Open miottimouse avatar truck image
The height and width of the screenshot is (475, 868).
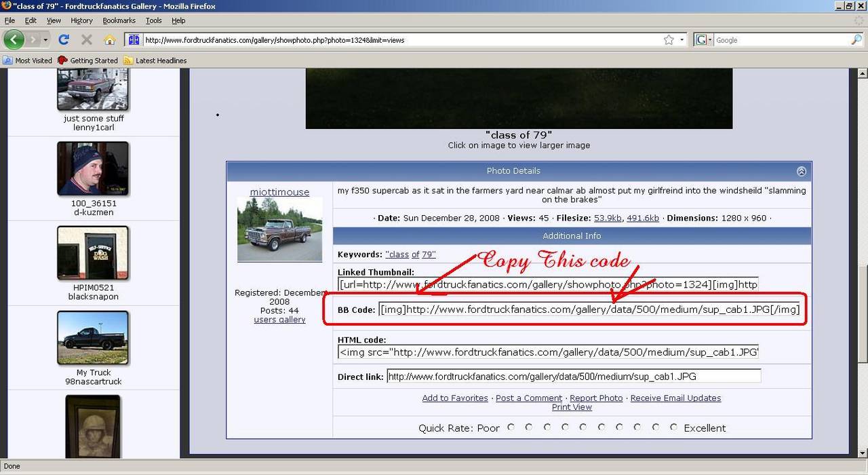279,229
